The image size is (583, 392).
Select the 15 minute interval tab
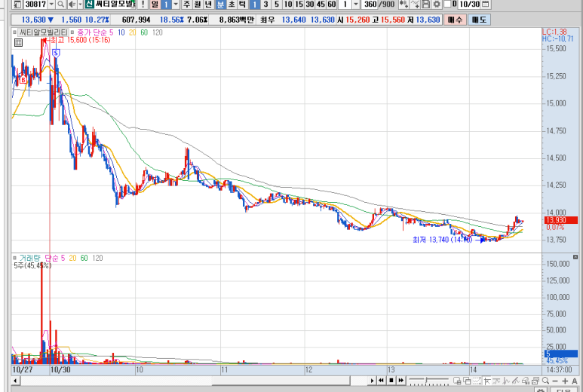[x=299, y=4]
